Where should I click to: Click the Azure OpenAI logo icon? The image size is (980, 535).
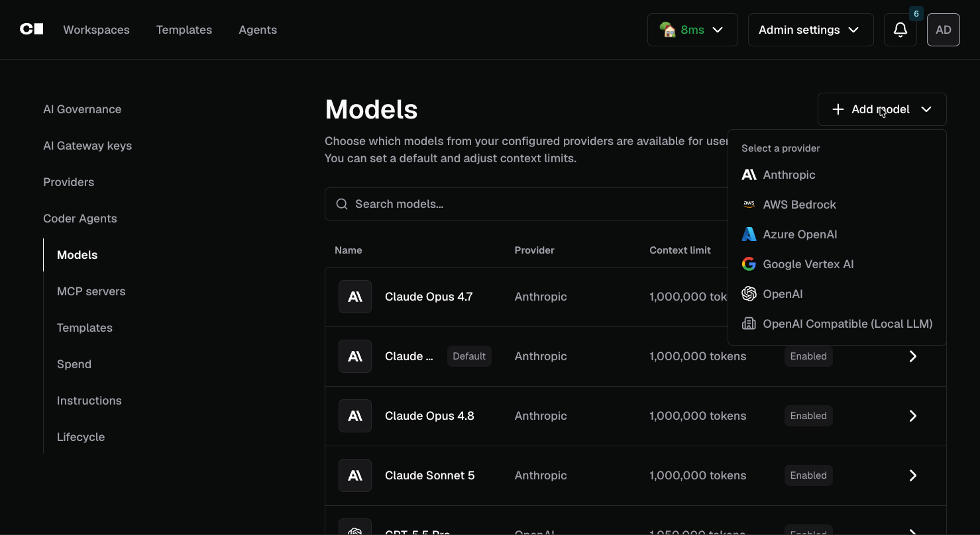749,234
